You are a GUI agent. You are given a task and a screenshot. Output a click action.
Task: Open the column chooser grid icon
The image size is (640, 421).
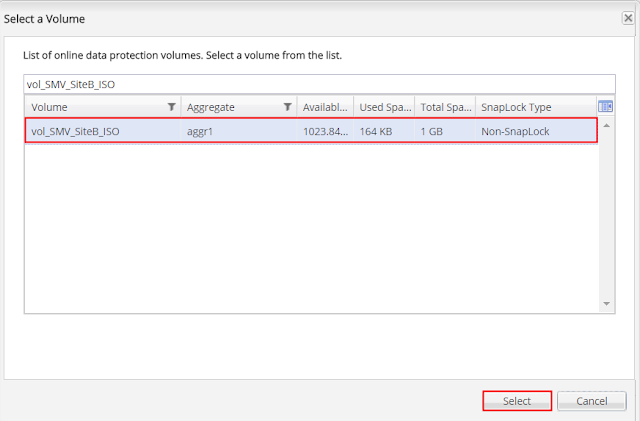coord(605,107)
